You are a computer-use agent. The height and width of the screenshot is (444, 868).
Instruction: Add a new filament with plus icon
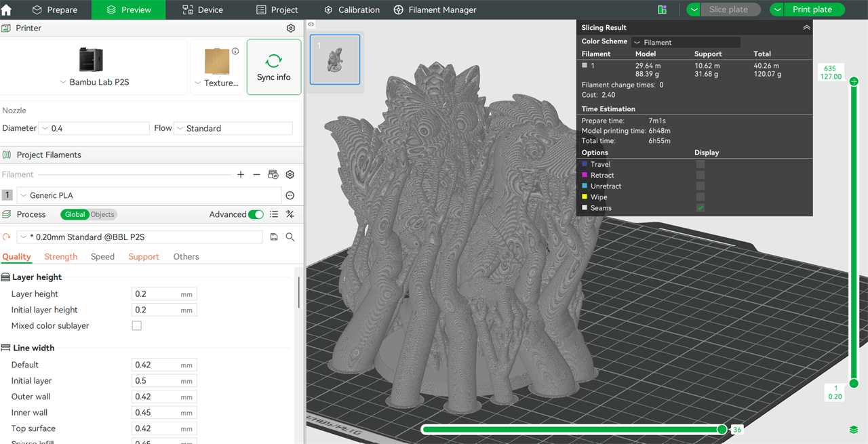[x=241, y=175]
